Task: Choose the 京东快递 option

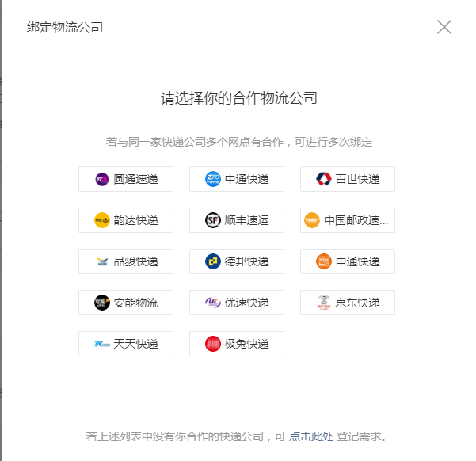Action: point(348,303)
